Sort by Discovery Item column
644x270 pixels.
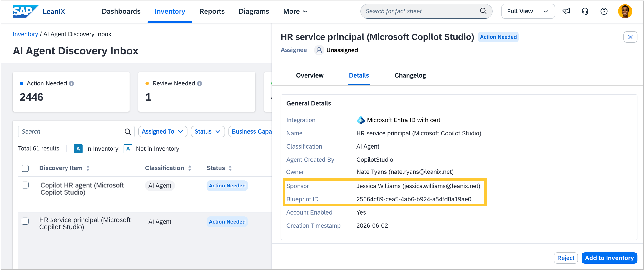88,168
